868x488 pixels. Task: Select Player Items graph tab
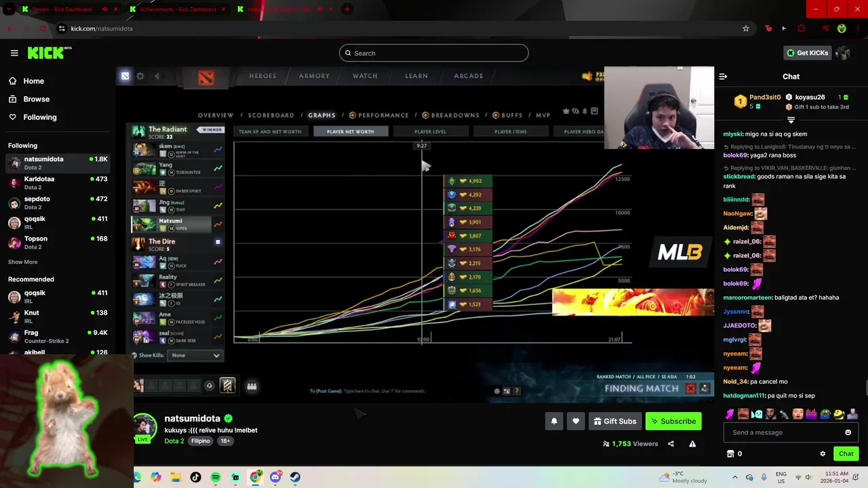(x=511, y=131)
